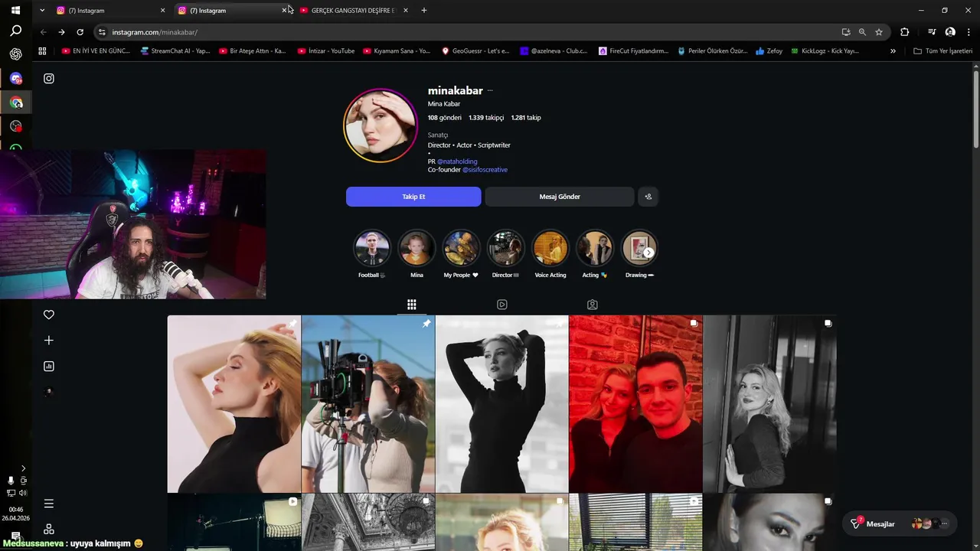Open pinned post with cinema camera
The image size is (980, 551).
[x=368, y=404]
